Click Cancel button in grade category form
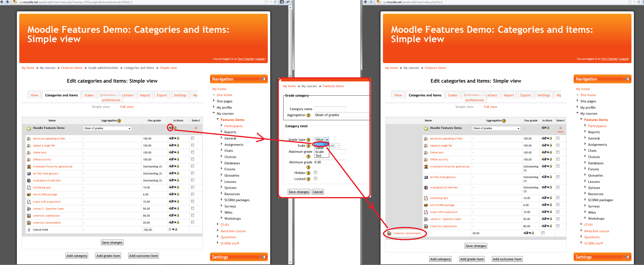The image size is (644, 265). tap(318, 192)
